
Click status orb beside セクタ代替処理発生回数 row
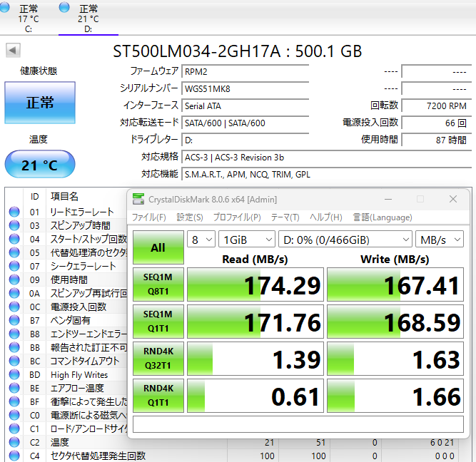14,456
